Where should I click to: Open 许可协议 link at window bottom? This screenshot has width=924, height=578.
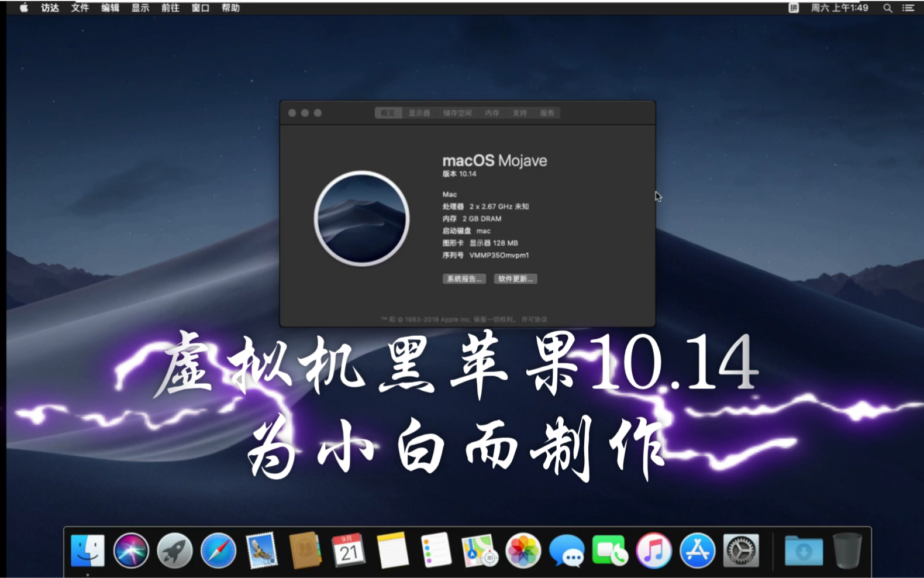tap(535, 319)
